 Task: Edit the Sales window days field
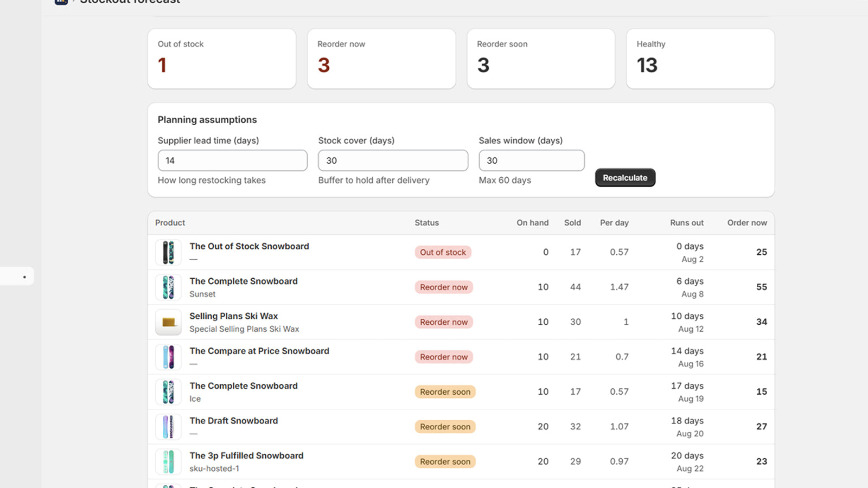pos(532,160)
